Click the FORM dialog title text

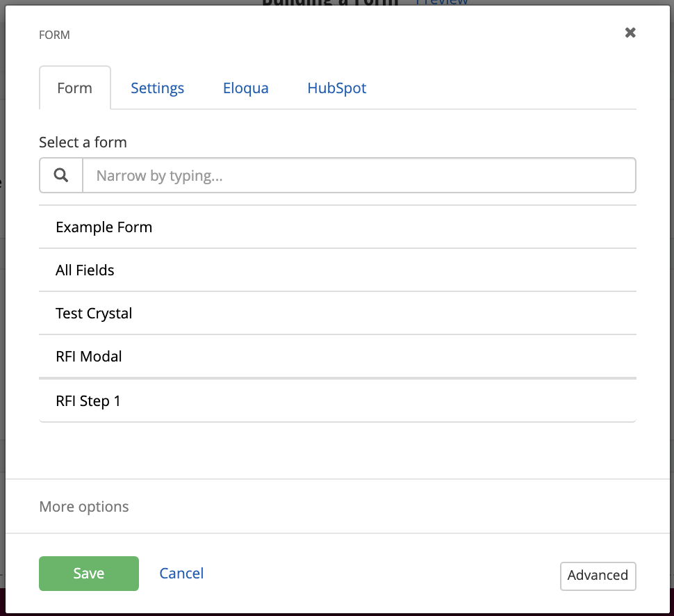54,35
